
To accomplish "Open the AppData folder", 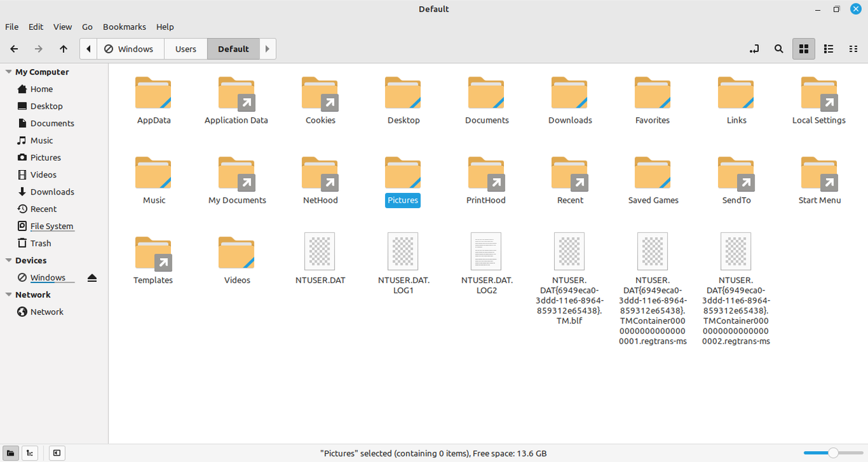I will [x=154, y=100].
